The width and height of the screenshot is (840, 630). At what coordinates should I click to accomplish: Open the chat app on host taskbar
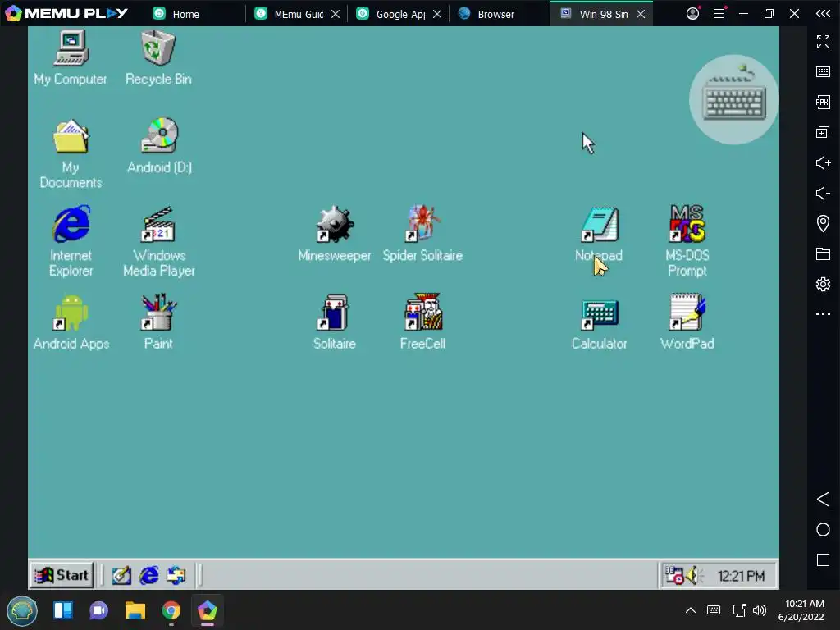coord(98,610)
